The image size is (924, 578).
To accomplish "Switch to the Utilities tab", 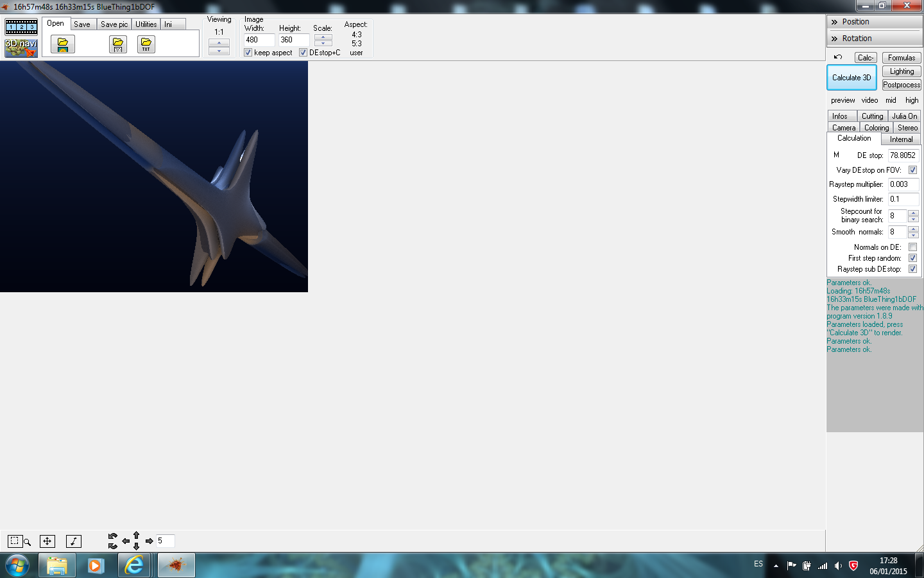I will (x=146, y=24).
